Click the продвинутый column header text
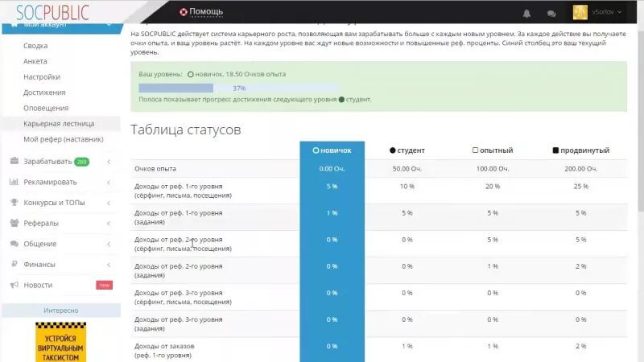 click(x=585, y=150)
